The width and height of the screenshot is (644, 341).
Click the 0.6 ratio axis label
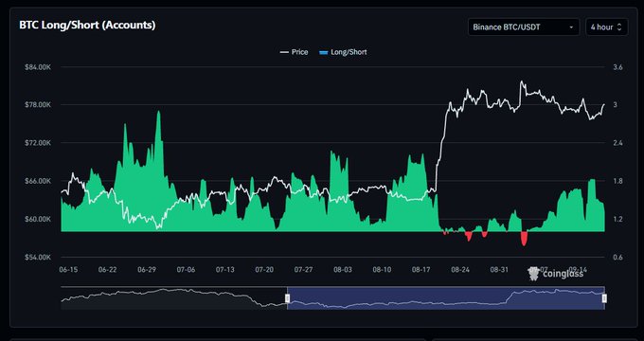[x=617, y=258]
